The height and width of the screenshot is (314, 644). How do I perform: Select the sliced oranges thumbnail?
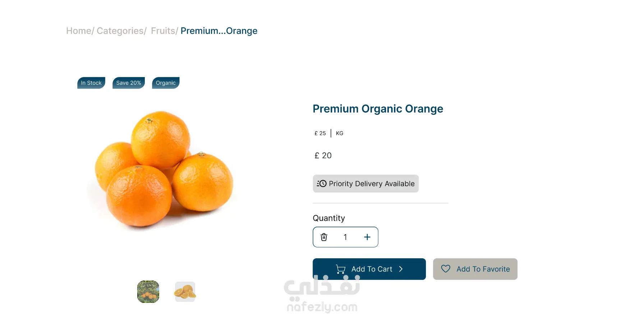click(185, 292)
